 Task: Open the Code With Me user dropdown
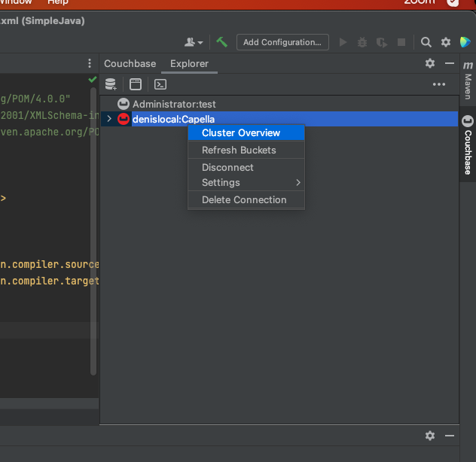tap(194, 42)
